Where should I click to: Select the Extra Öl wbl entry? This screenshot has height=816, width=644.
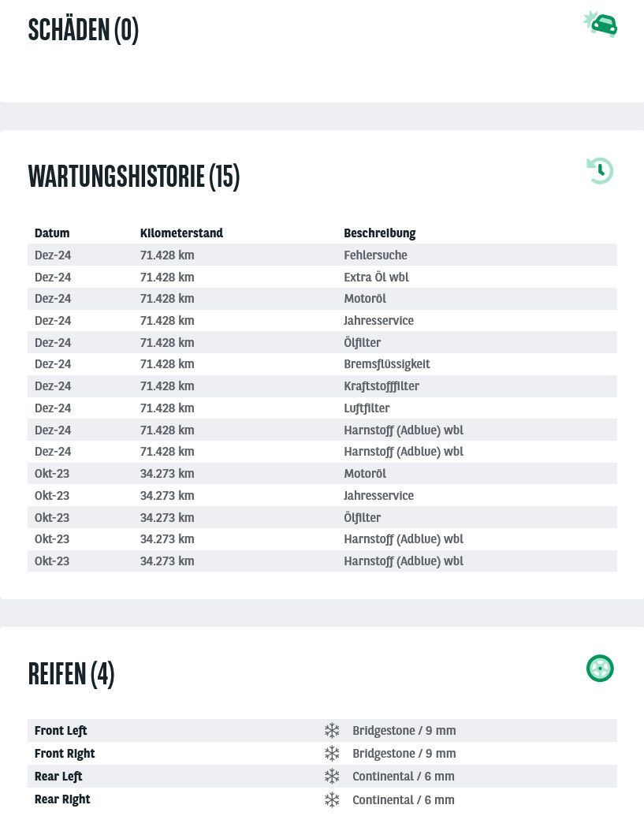[376, 278]
